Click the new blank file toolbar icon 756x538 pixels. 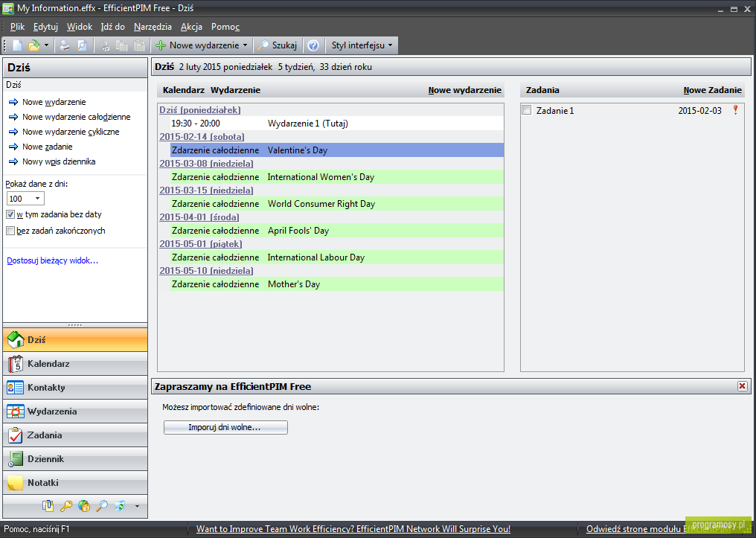pyautogui.click(x=17, y=45)
